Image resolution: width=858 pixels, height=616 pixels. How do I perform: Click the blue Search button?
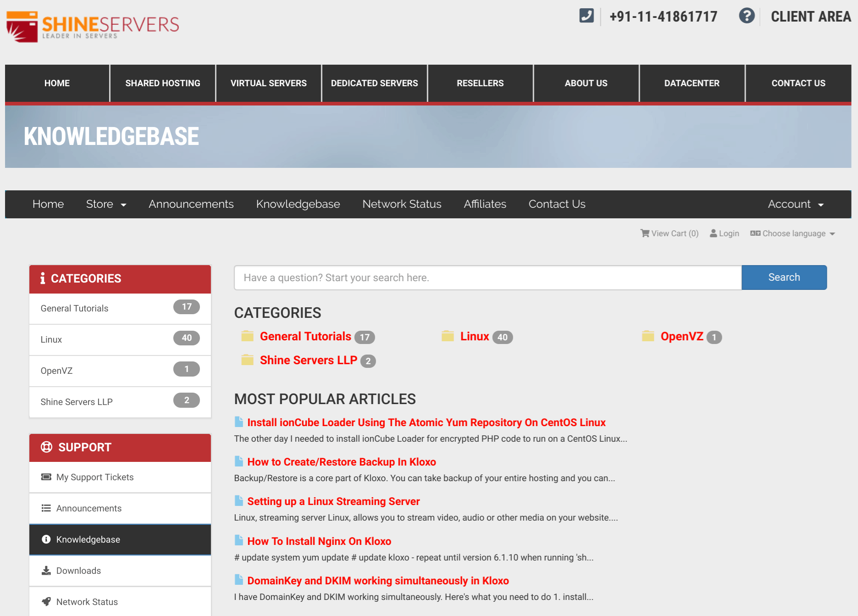click(x=784, y=277)
